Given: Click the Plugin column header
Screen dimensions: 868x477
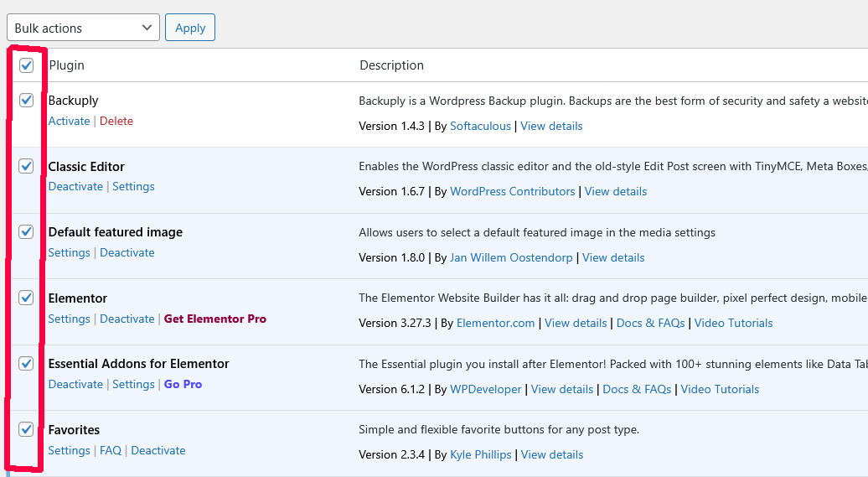Looking at the screenshot, I should tap(66, 65).
